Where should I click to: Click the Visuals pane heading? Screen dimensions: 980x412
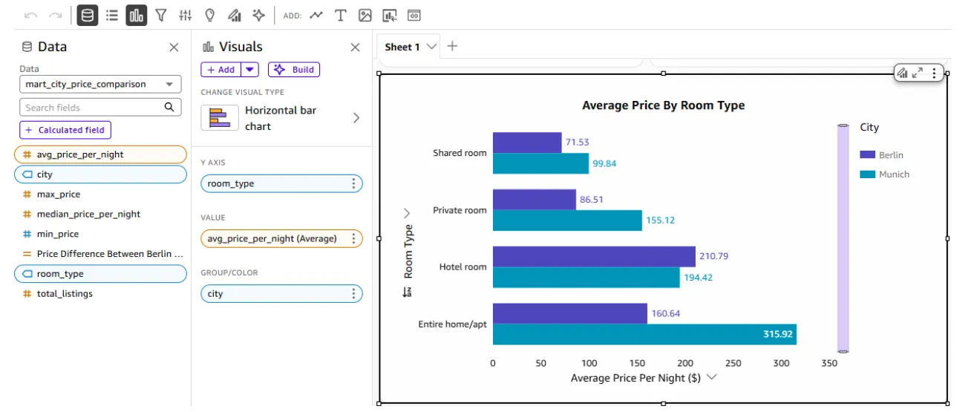(241, 47)
